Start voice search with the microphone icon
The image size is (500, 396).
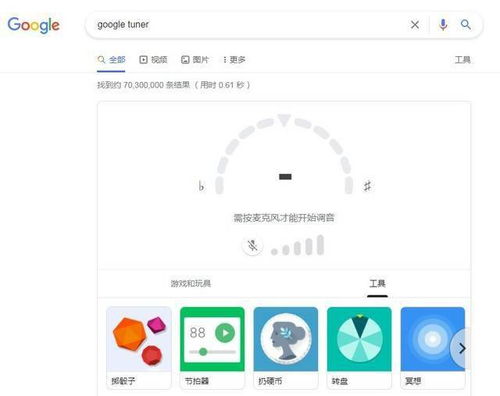443,25
